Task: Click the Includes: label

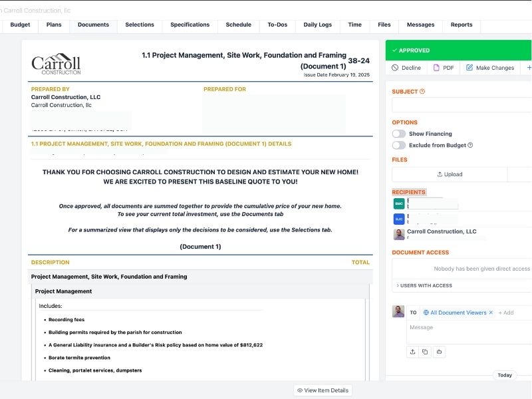Action: click(51, 306)
